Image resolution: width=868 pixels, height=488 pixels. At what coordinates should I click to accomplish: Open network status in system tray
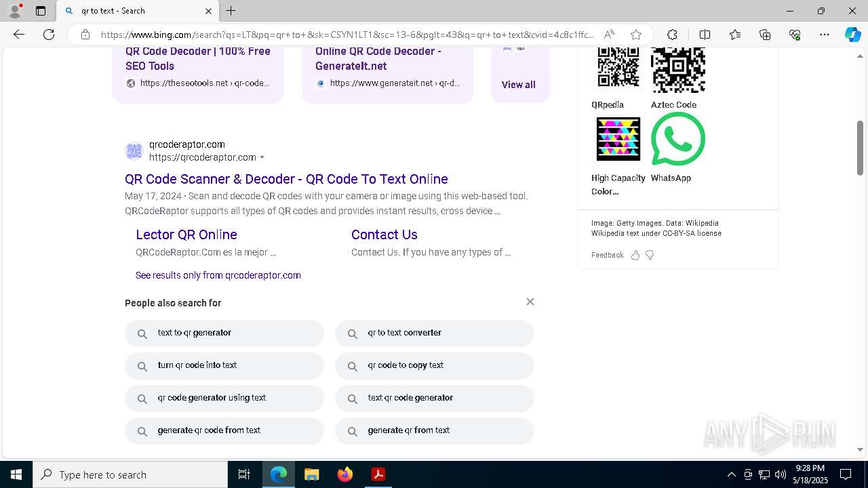click(764, 474)
